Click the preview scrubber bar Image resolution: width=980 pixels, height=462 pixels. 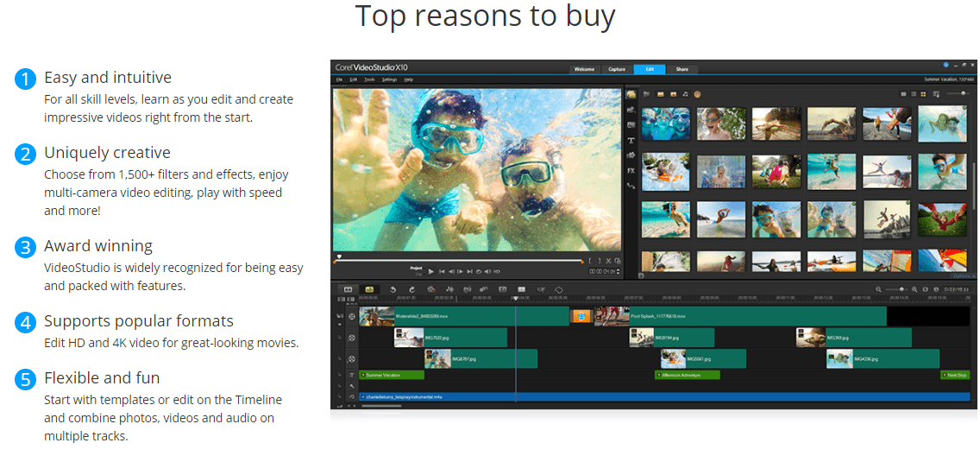coord(461,261)
